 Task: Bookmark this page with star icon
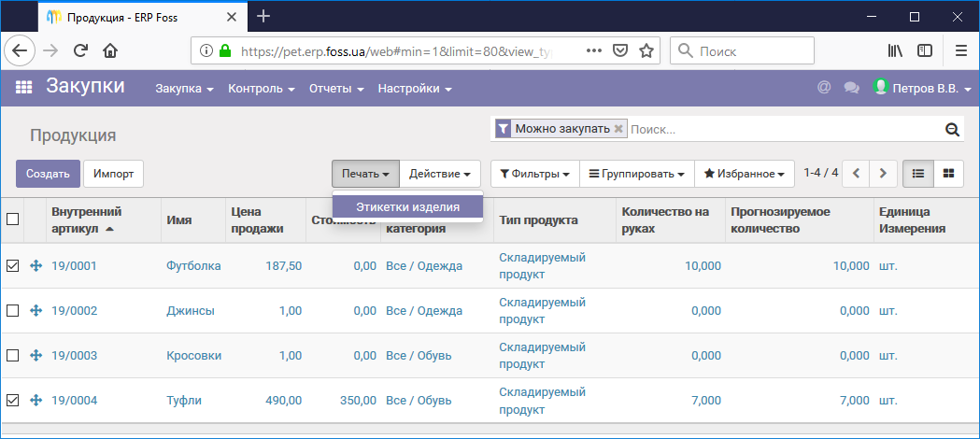pos(646,50)
